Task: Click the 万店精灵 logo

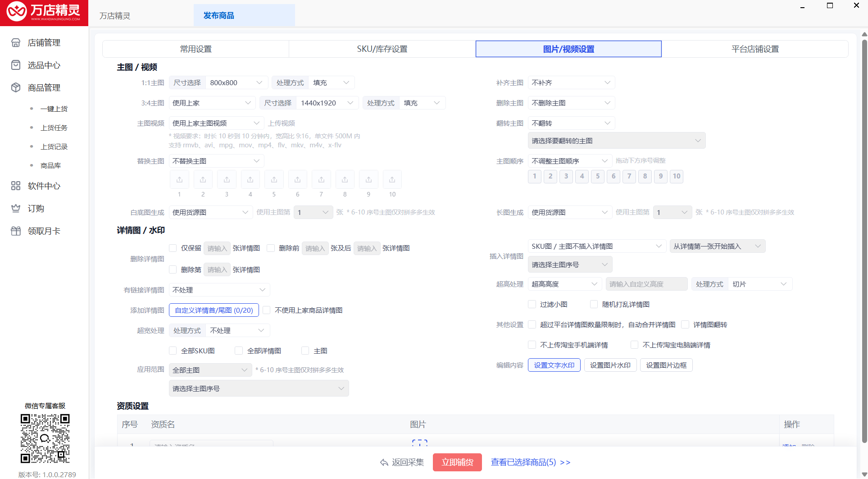Action: pos(44,13)
